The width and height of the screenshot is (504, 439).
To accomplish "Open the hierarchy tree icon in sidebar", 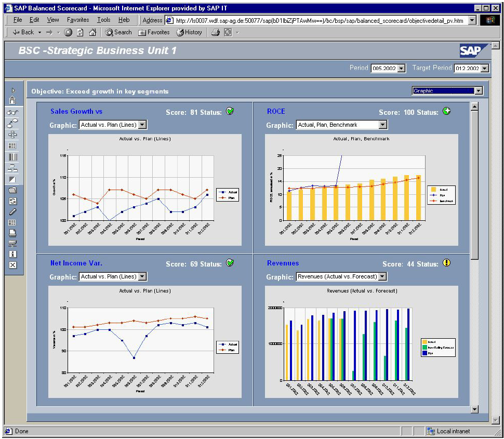I will point(12,168).
